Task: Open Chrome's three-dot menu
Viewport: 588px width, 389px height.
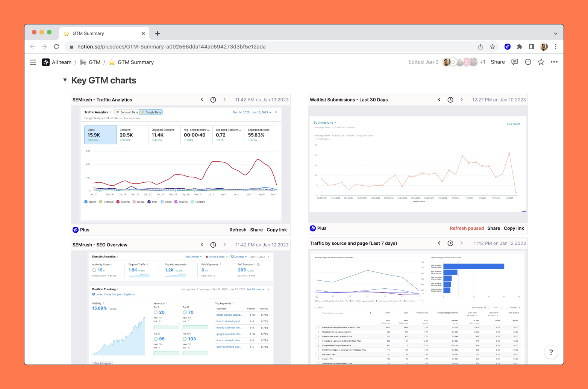Action: tap(556, 47)
